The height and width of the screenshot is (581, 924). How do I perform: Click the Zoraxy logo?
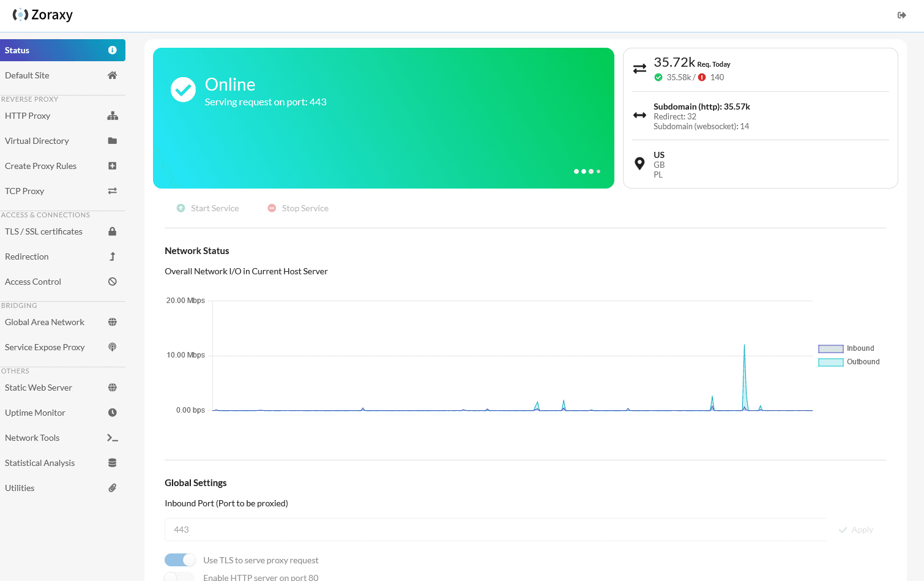pyautogui.click(x=43, y=15)
